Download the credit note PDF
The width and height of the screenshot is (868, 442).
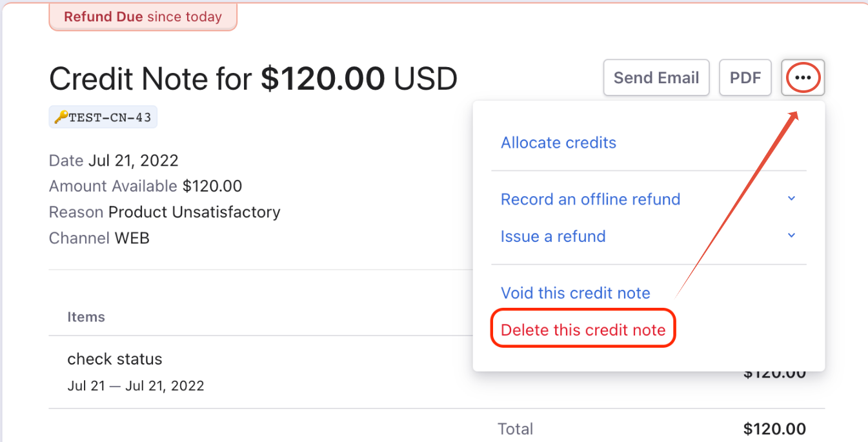[745, 78]
